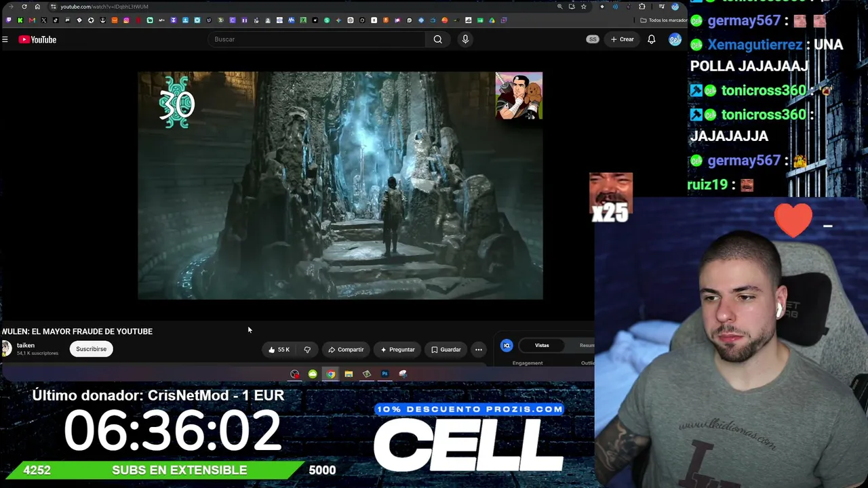This screenshot has height=488, width=868.
Task: Go to the browser home page
Action: click(37, 7)
